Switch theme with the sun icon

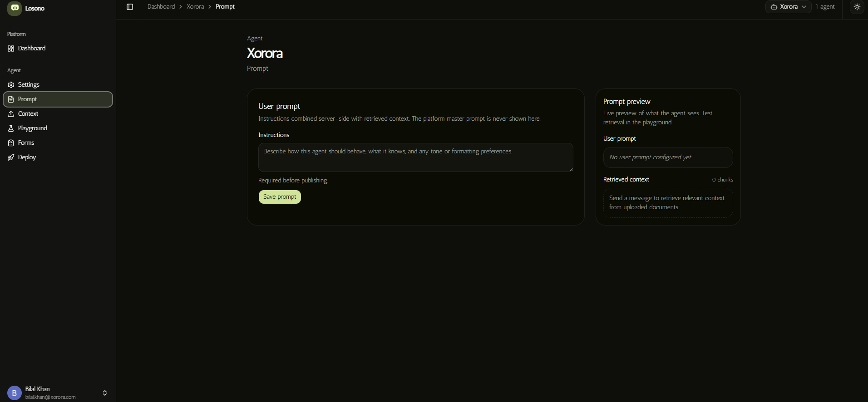click(x=857, y=7)
